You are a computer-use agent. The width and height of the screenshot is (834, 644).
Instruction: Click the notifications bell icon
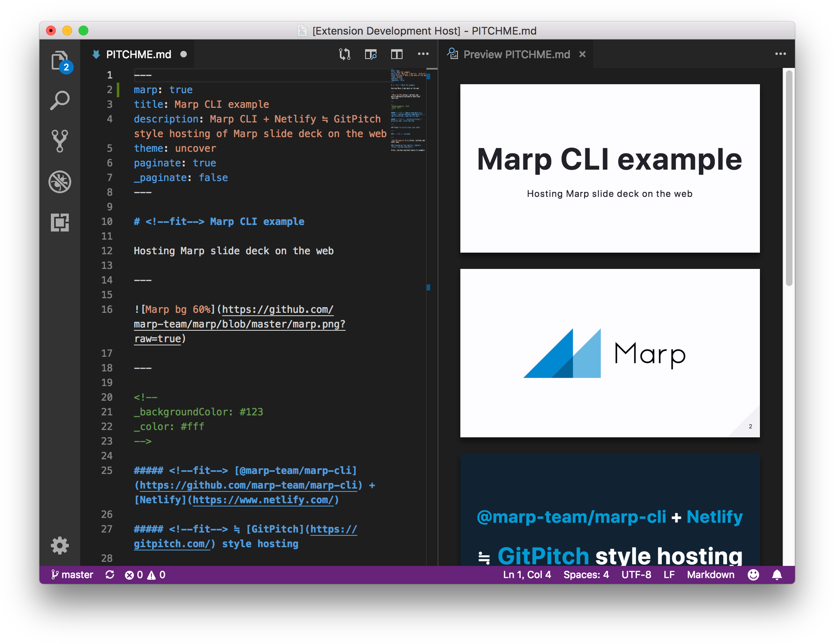(x=777, y=574)
